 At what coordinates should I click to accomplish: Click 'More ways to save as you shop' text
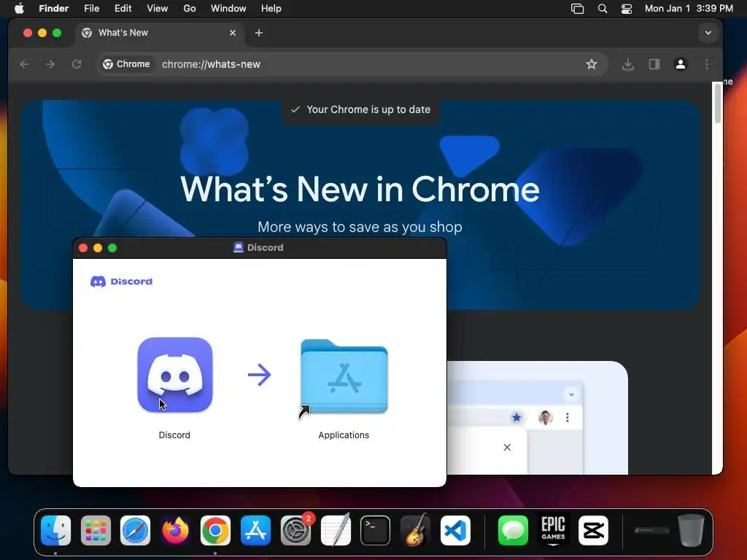click(360, 227)
